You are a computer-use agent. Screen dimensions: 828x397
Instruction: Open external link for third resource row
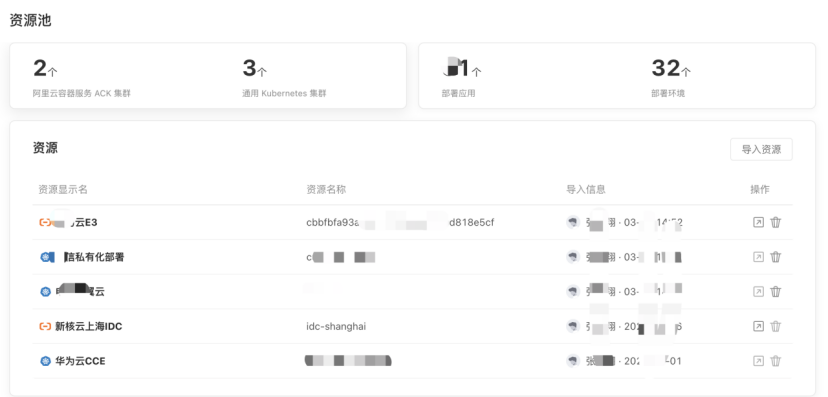coord(758,291)
